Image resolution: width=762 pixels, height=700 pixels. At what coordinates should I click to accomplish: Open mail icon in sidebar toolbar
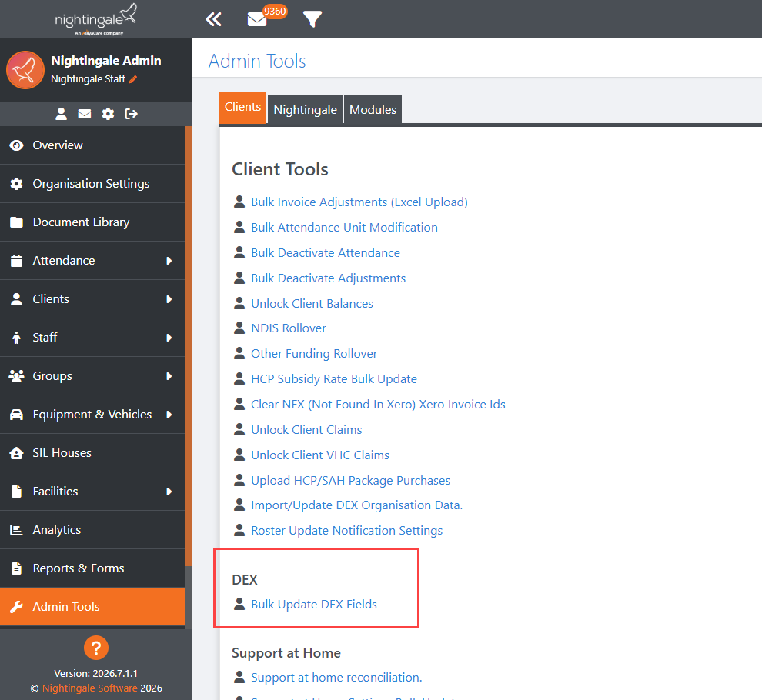85,114
